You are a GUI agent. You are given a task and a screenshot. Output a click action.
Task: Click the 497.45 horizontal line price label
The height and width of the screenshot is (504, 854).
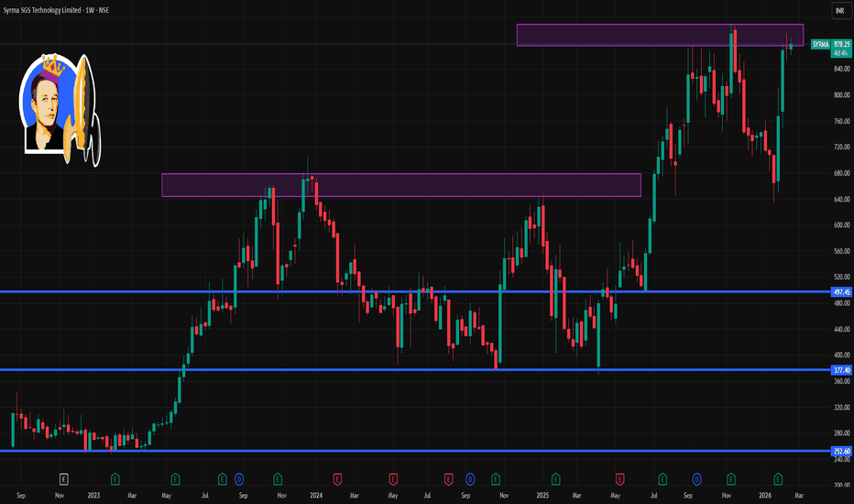click(x=841, y=292)
